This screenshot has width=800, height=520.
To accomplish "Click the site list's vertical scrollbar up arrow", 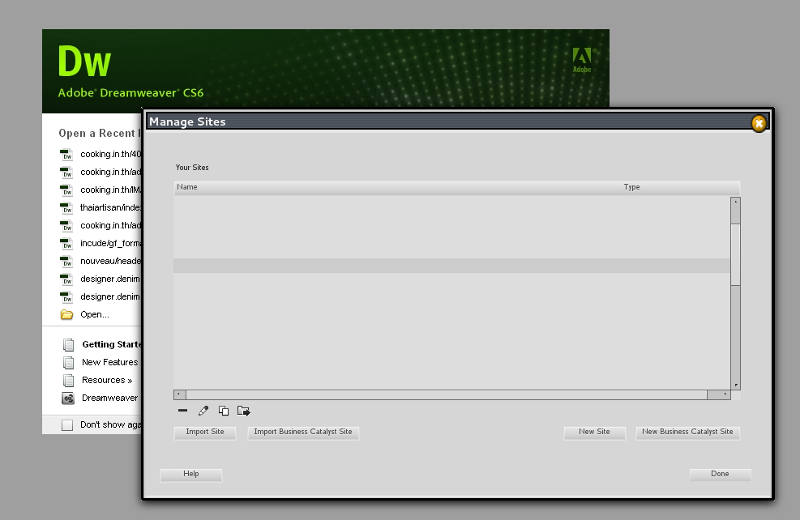I will [x=735, y=202].
